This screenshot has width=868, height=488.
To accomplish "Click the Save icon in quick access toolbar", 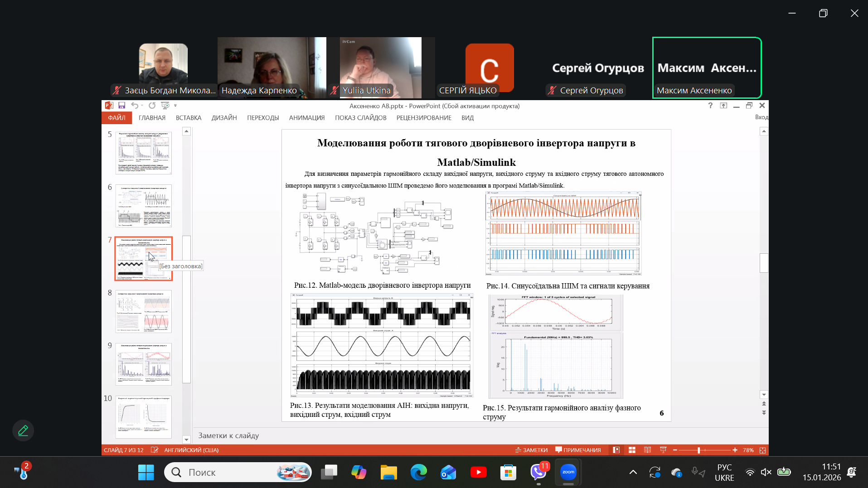I will coord(121,106).
